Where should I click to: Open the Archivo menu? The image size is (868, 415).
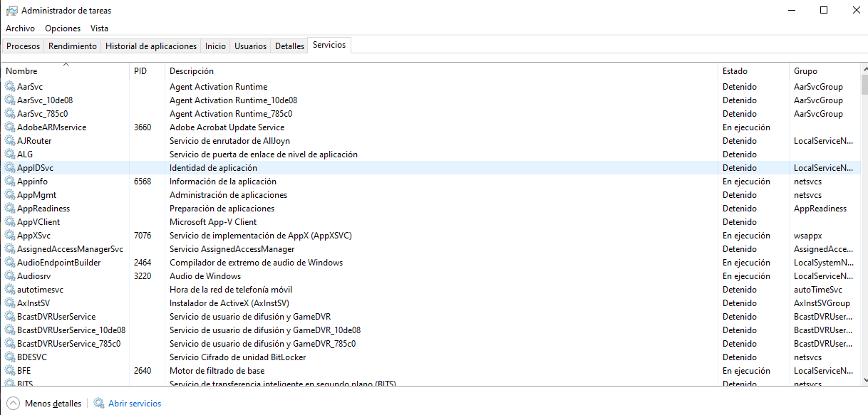click(x=20, y=28)
